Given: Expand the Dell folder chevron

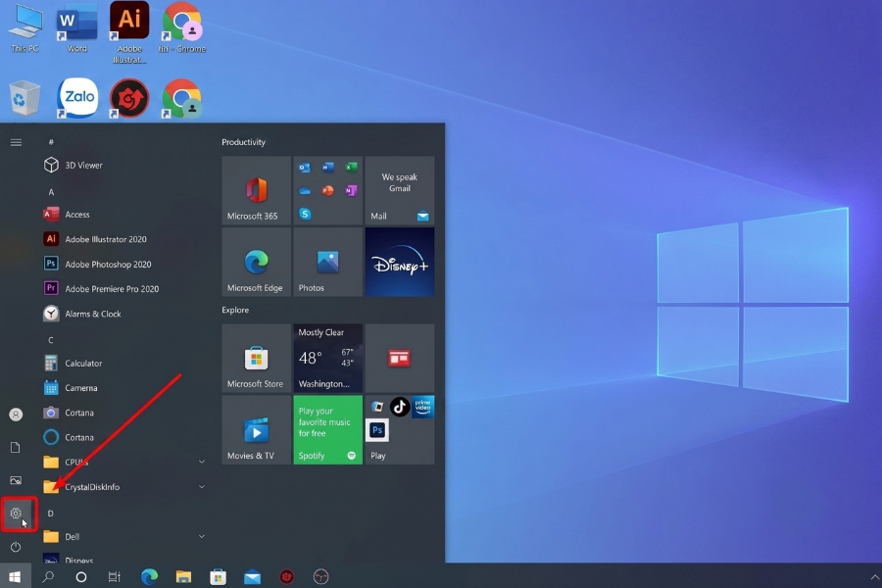Looking at the screenshot, I should coord(201,536).
